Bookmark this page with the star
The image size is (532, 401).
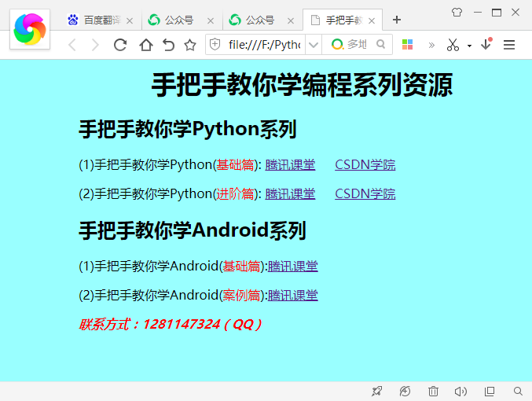190,45
